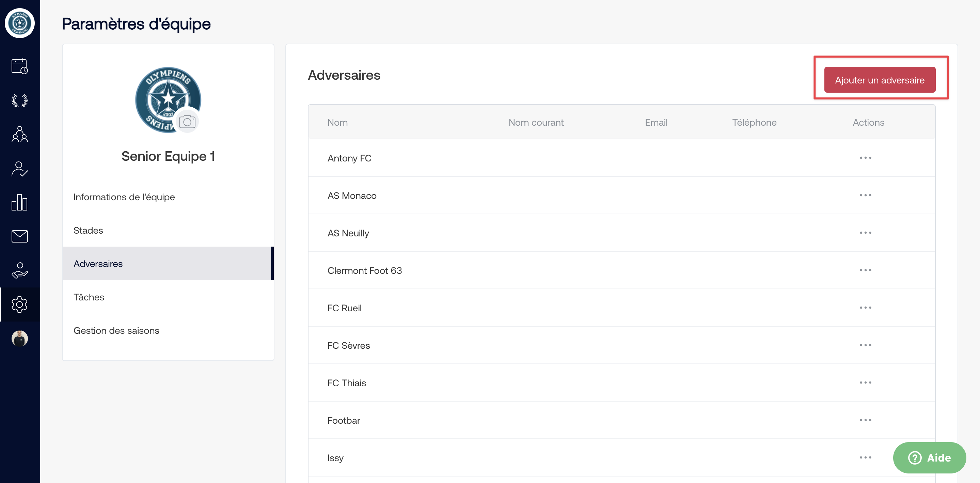Click the Email column header
This screenshot has width=980, height=483.
[x=656, y=122]
